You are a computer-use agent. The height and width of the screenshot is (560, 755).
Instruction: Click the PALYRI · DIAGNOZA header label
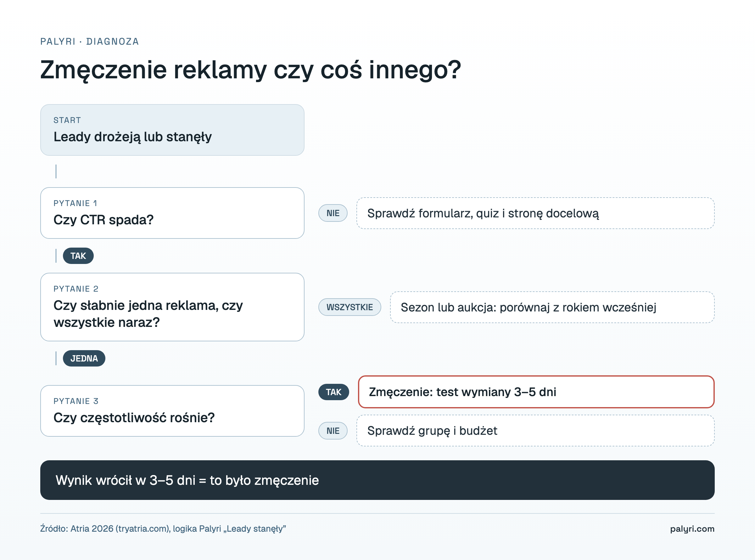pyautogui.click(x=89, y=41)
